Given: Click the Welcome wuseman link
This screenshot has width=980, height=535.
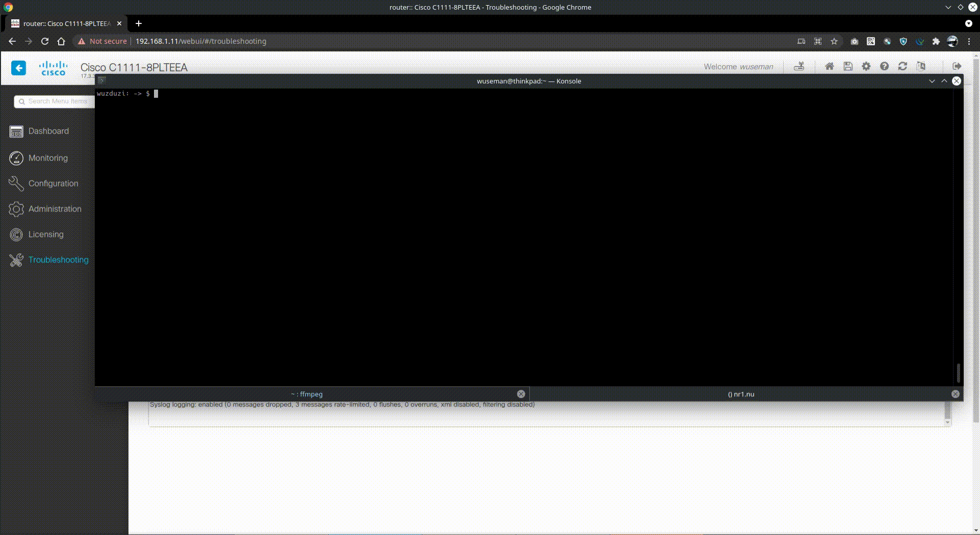Looking at the screenshot, I should (x=738, y=66).
